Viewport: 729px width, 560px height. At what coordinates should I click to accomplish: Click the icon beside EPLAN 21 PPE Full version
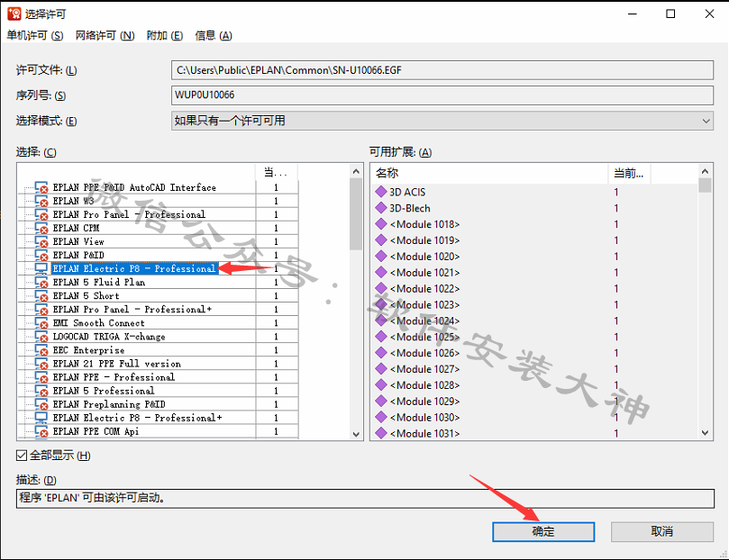(41, 364)
